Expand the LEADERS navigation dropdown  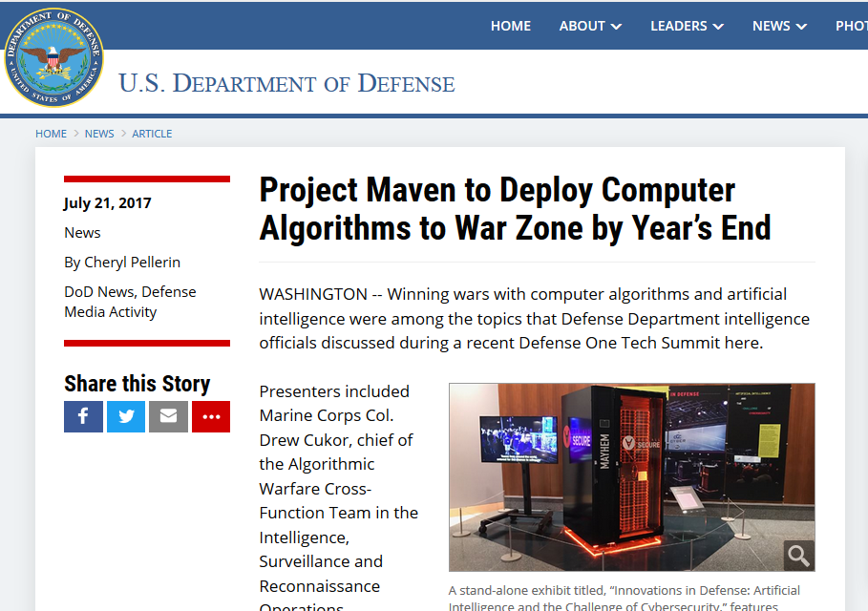(687, 26)
